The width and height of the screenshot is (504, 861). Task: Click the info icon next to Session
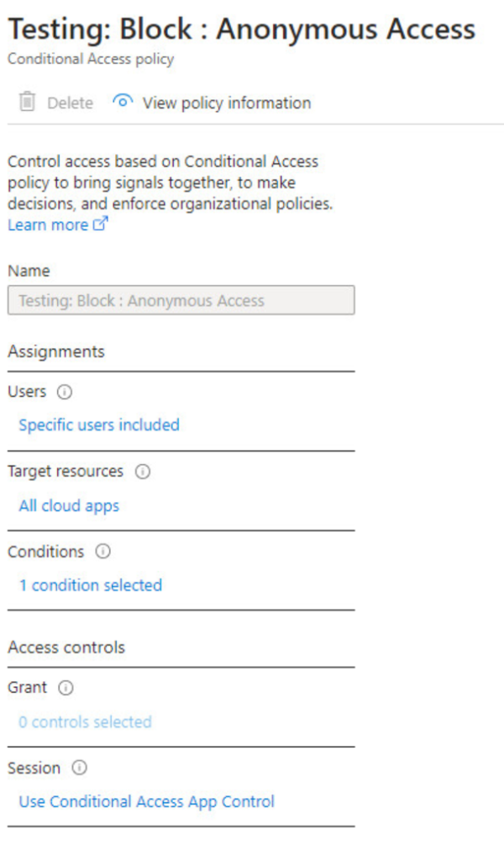pos(80,768)
